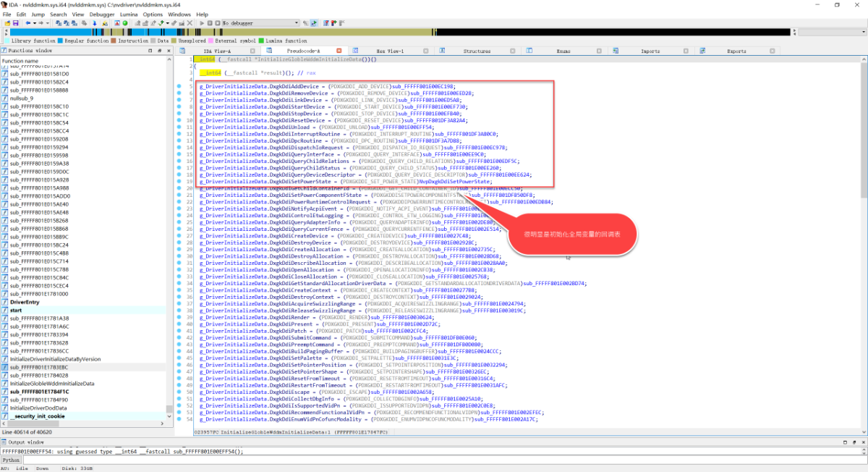Toggle breakpoint dot on DxgkDdiEnumVidPnCofuncModality line
The width and height of the screenshot is (868, 472).
coord(179,419)
